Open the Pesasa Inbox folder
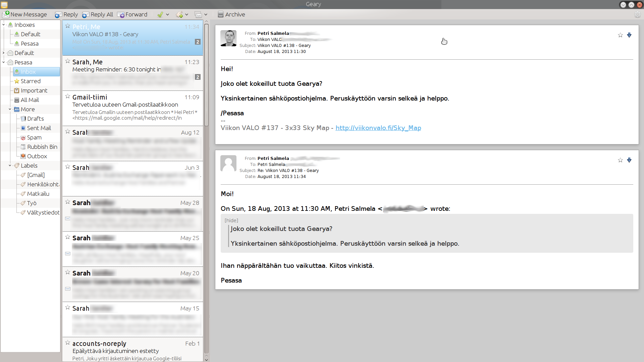The width and height of the screenshot is (644, 362). click(x=37, y=72)
